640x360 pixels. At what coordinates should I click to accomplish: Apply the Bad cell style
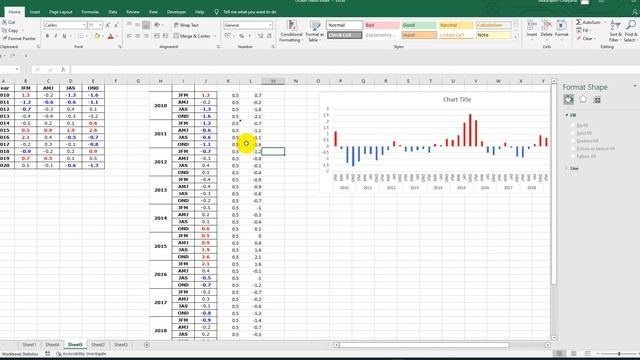point(382,25)
